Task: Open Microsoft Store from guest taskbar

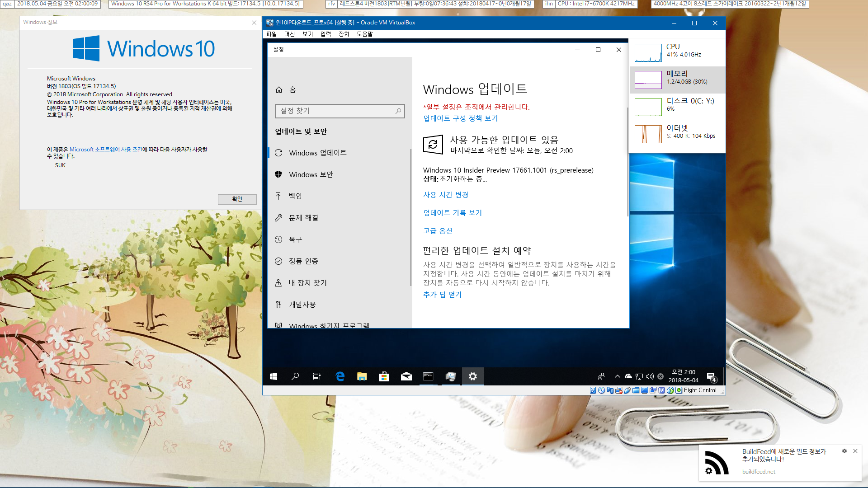Action: [x=384, y=376]
